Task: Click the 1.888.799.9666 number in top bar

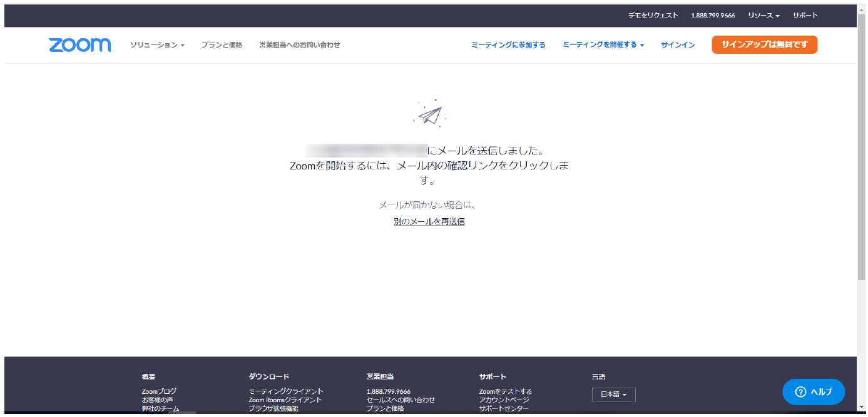Action: [x=713, y=15]
